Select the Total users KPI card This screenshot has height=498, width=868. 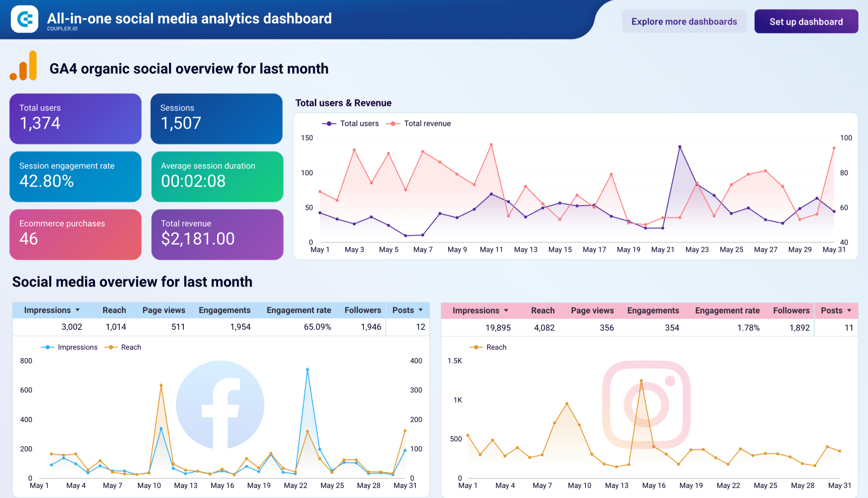75,119
